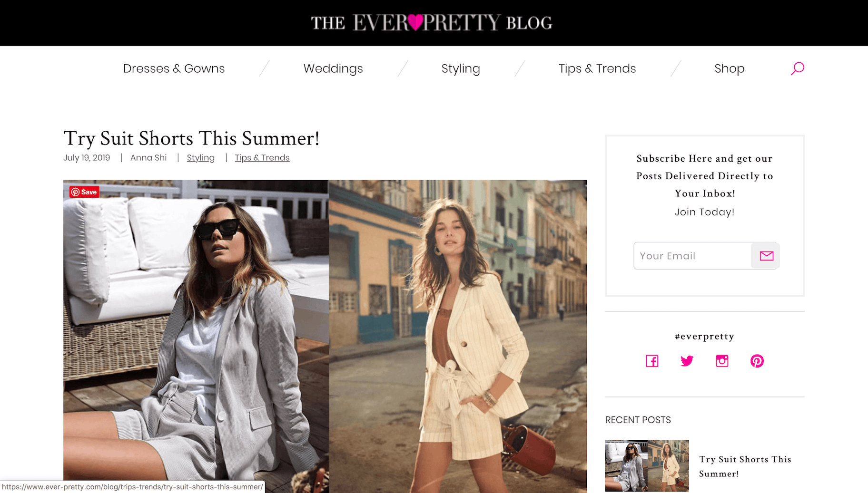Click the Styling category link under title

click(200, 158)
